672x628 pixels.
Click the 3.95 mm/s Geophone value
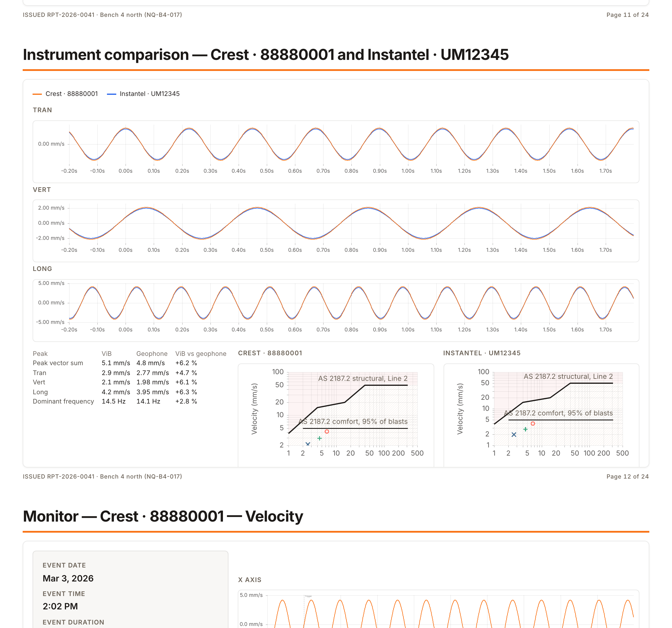[x=153, y=392]
